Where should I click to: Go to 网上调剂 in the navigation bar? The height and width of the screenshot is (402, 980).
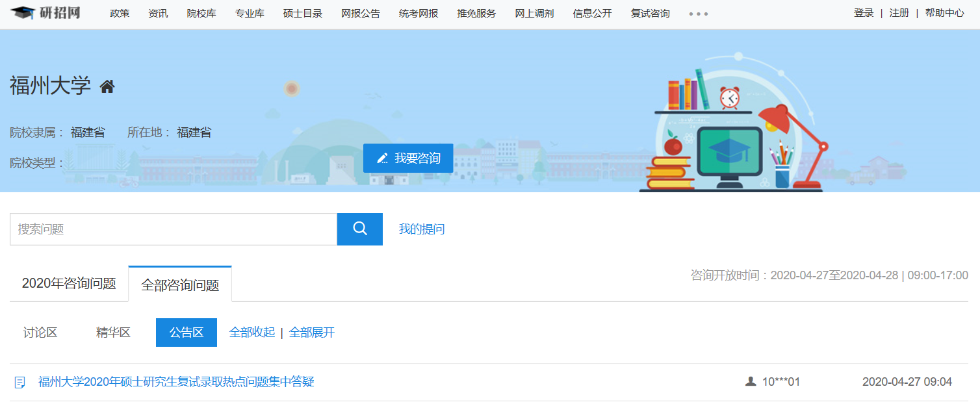click(x=534, y=14)
